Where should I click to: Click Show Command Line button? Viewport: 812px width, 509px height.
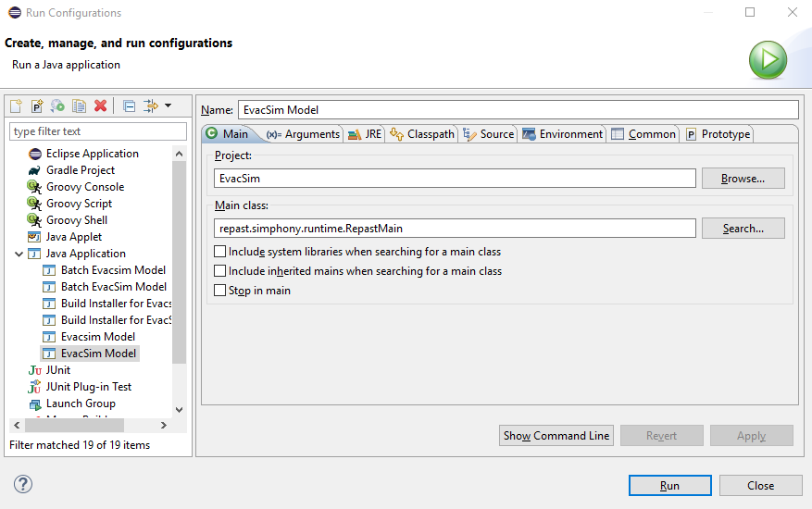[556, 436]
